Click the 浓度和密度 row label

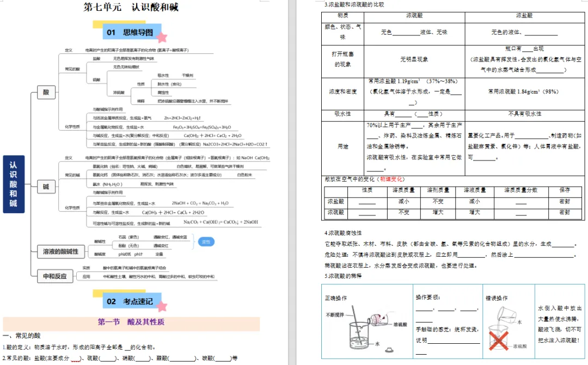point(343,91)
